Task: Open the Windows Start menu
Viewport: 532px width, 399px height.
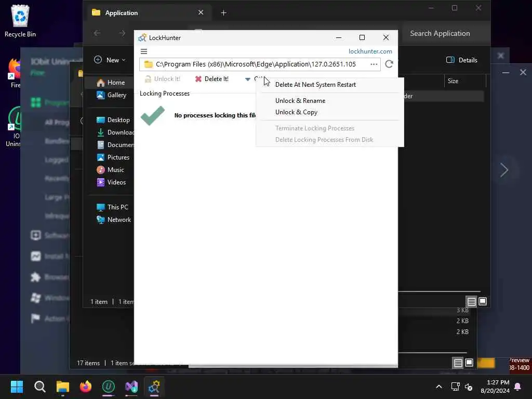Action: [x=17, y=387]
